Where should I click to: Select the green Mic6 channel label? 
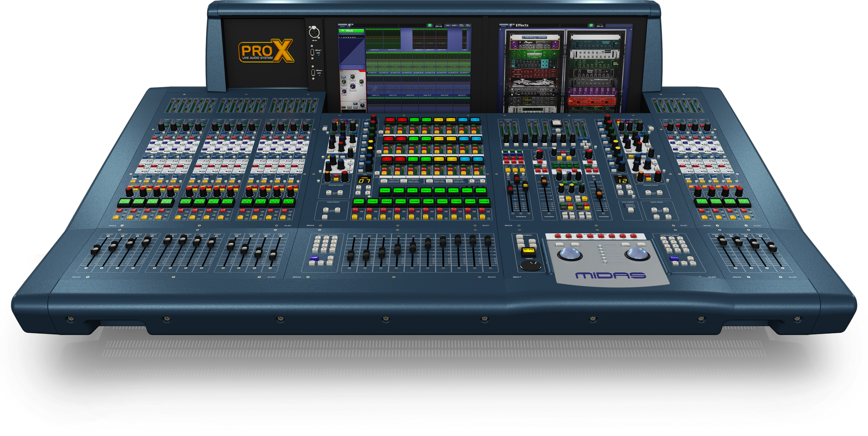352,31
